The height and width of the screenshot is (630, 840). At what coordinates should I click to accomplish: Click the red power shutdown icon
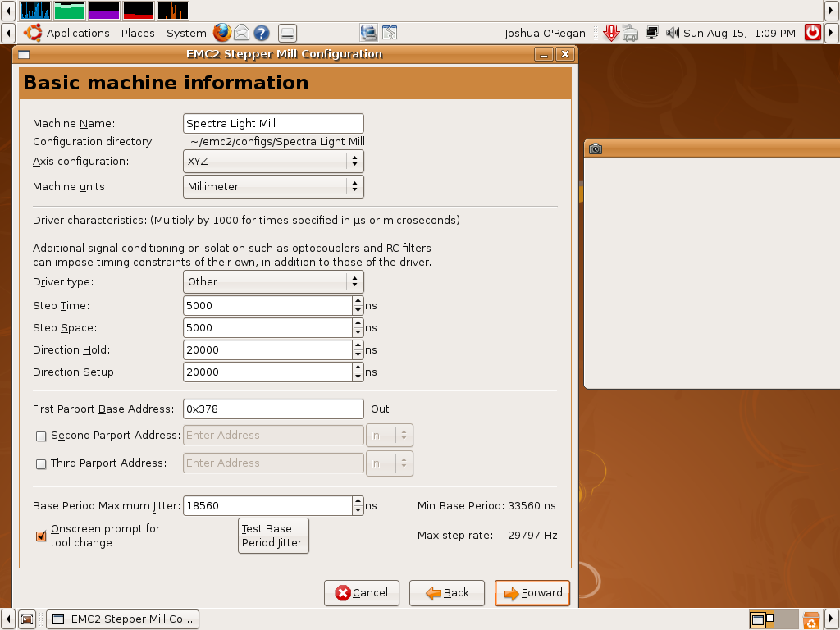[813, 33]
